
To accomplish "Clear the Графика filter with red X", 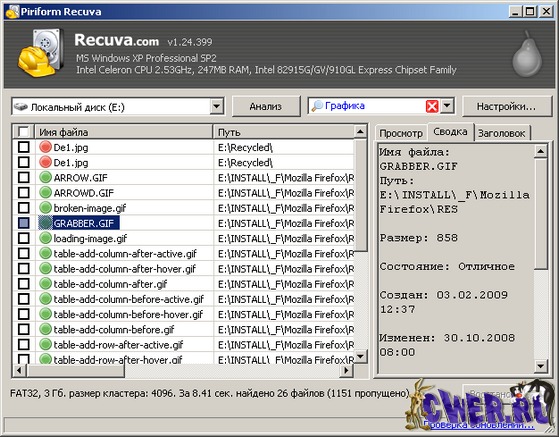I will 432,106.
